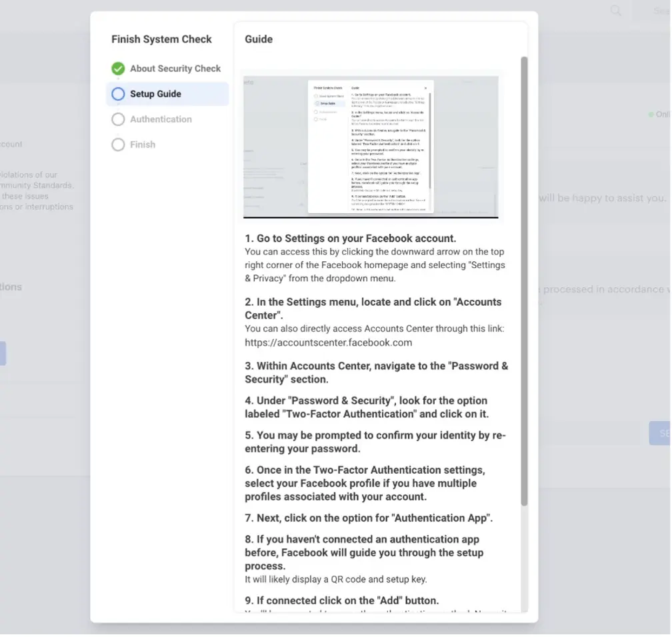Click step 3 'Password & Security' heading

pos(376,372)
